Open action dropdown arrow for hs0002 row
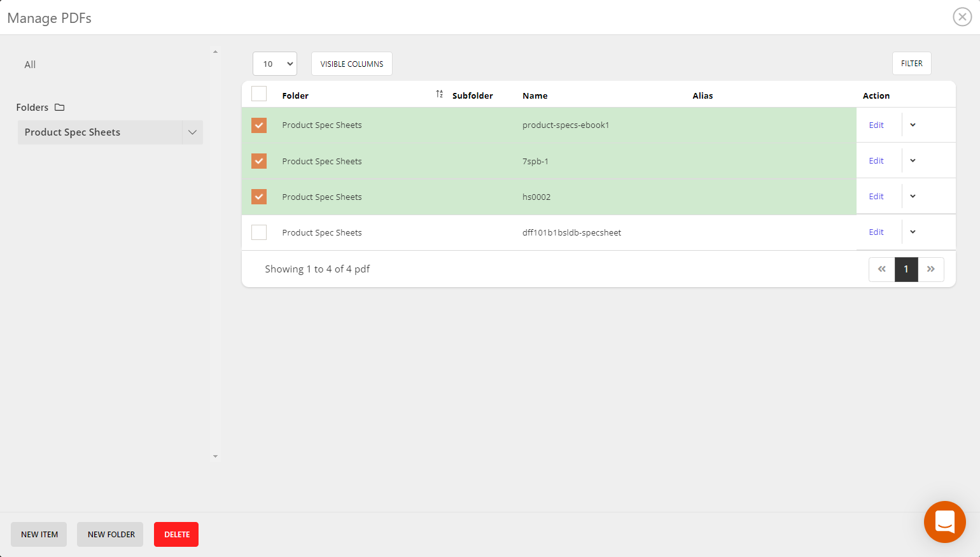Screen dimensions: 980x557 (x=913, y=197)
